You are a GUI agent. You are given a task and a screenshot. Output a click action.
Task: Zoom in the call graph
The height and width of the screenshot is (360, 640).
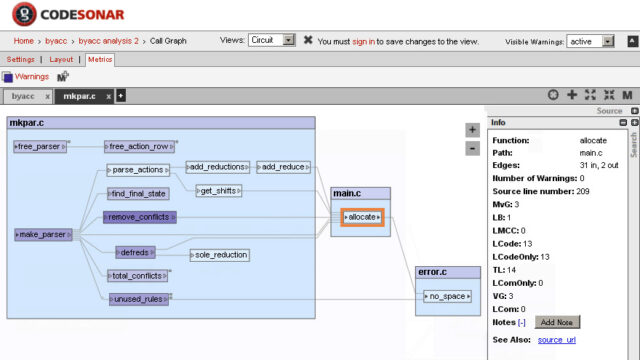tap(472, 130)
